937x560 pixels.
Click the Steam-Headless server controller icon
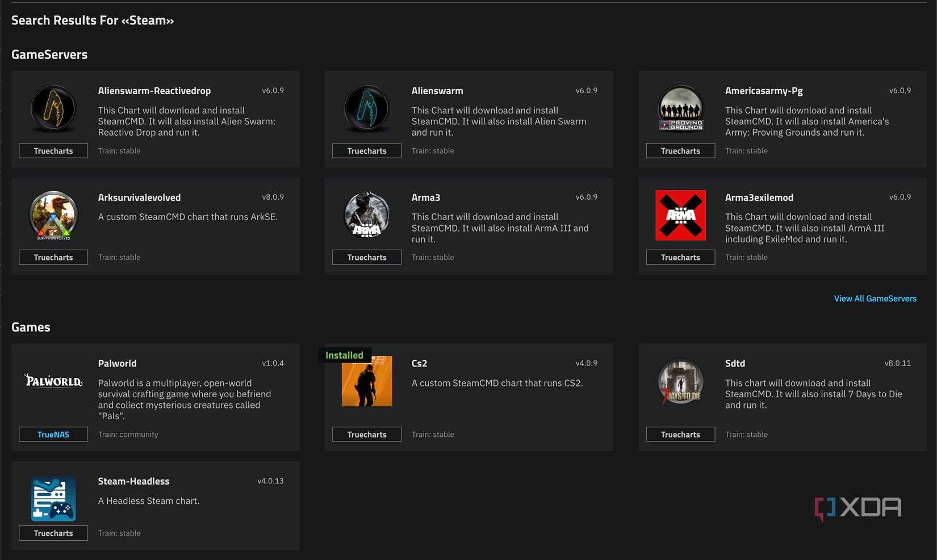pyautogui.click(x=53, y=499)
